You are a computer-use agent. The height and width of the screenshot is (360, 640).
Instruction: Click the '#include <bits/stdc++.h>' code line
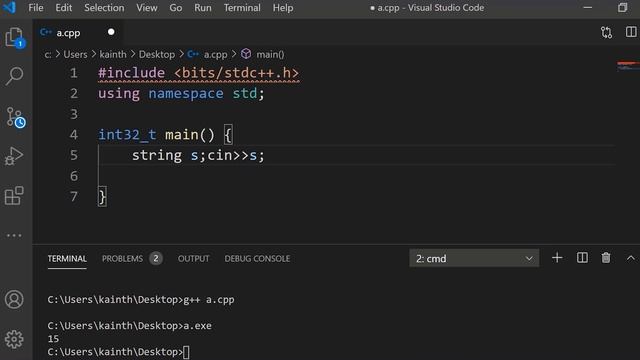[198, 73]
